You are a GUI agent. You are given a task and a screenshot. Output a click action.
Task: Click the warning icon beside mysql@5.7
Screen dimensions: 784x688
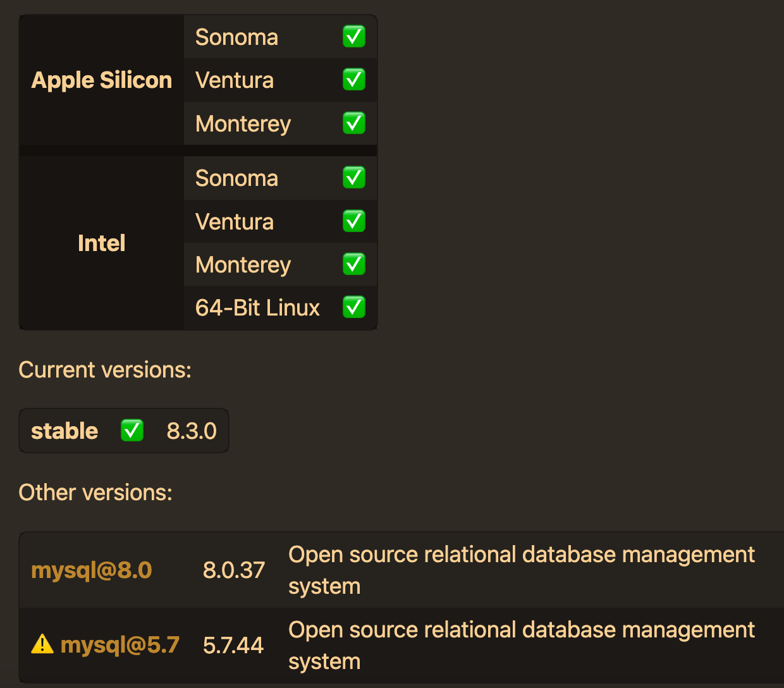coord(42,644)
